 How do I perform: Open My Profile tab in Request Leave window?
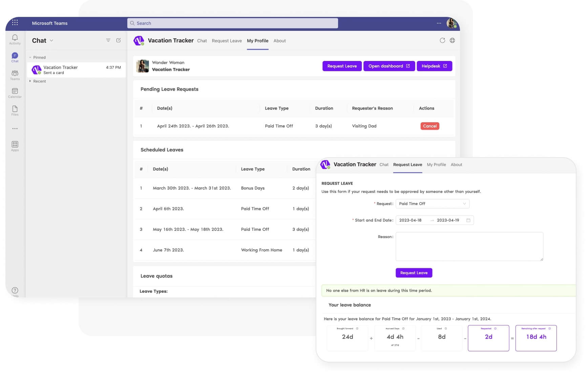(x=437, y=165)
